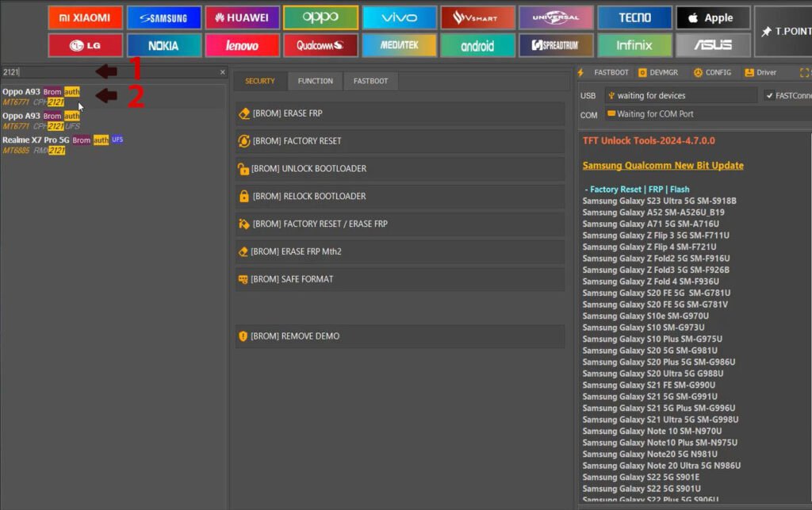The image size is (812, 510).
Task: Run [BROM] ERASE FRP Mth2
Action: (400, 251)
